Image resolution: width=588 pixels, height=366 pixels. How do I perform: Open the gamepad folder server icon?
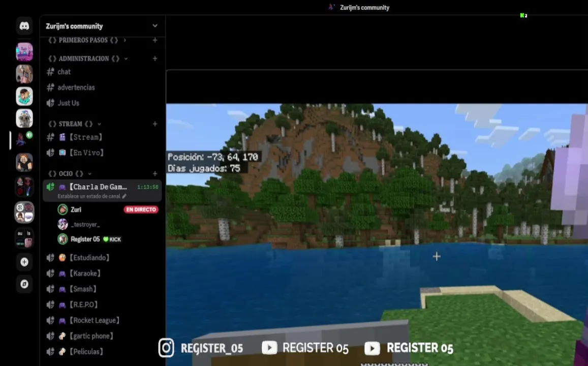tap(24, 212)
